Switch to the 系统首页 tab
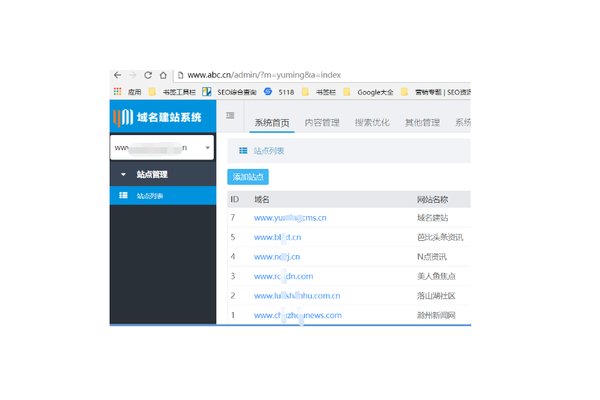The image size is (600, 400). tap(272, 123)
